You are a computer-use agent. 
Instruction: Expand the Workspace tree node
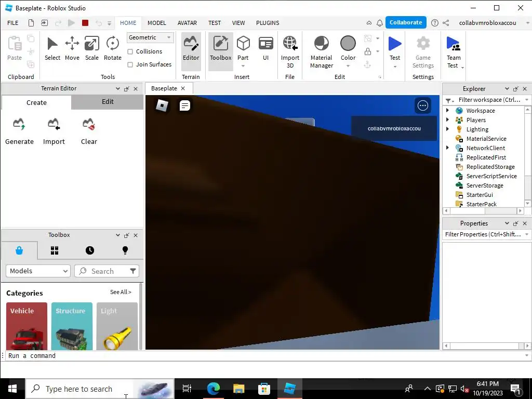click(447, 110)
